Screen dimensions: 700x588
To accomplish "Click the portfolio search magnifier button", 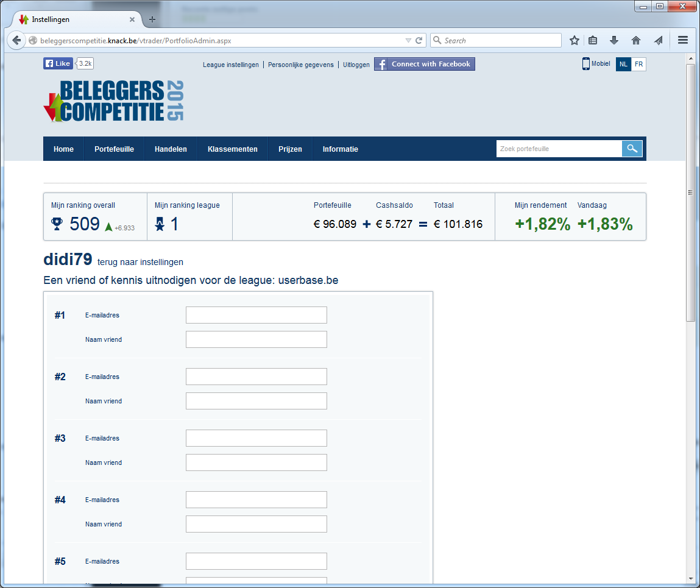I will pos(632,149).
